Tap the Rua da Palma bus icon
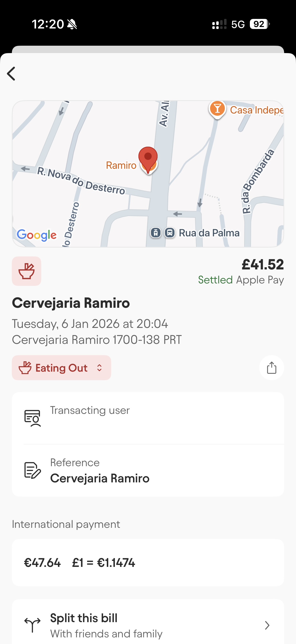This screenshot has height=644, width=296. pos(170,233)
